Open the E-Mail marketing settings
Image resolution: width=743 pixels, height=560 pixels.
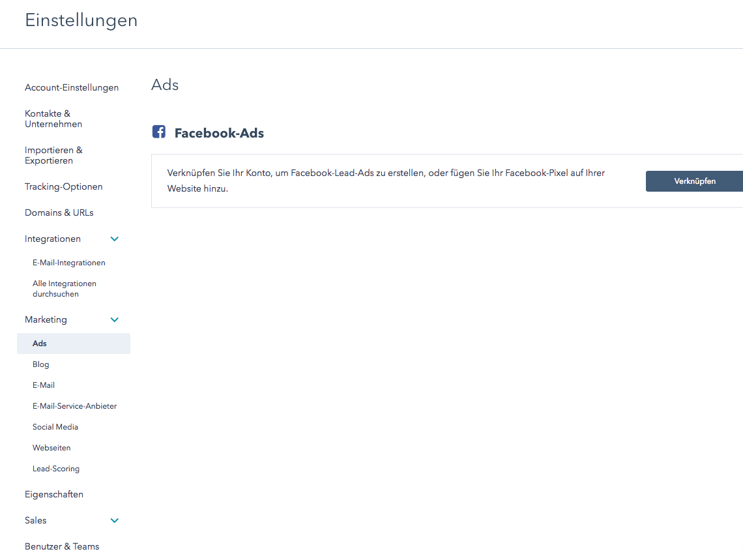point(44,385)
